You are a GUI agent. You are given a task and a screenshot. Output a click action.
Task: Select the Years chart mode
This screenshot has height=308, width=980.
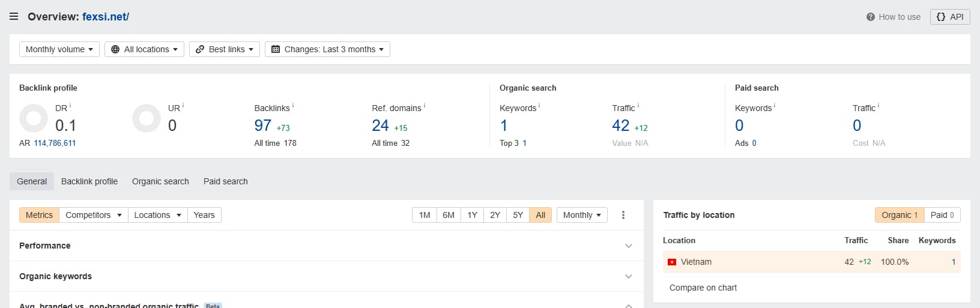pyautogui.click(x=204, y=215)
